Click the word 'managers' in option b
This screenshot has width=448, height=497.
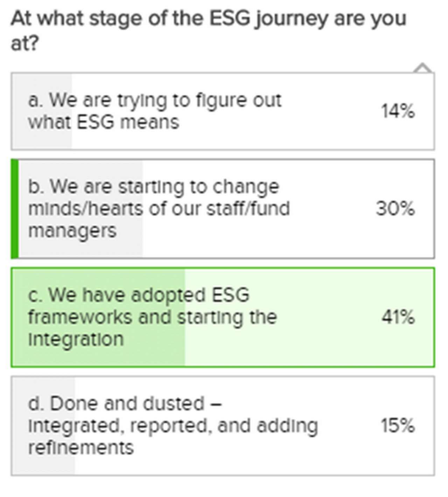(x=72, y=231)
